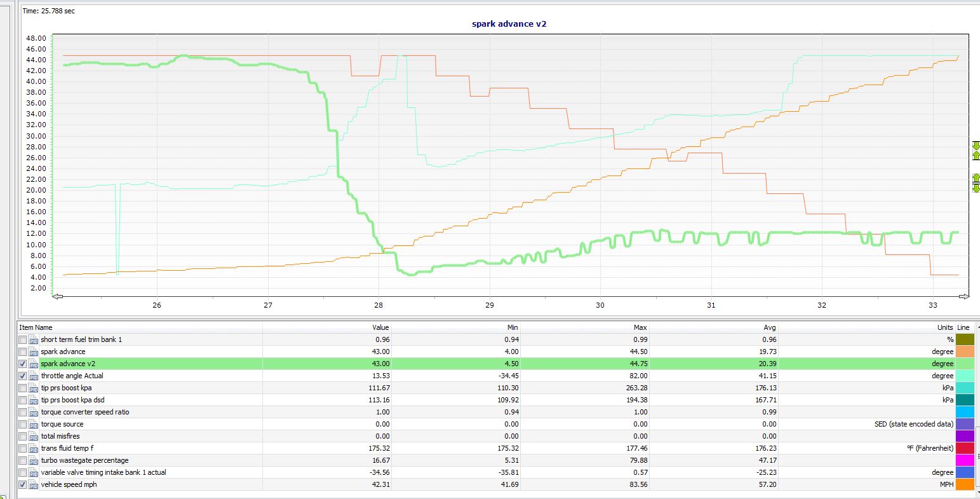Click the PID icon for turbo wastegate percentage
The width and height of the screenshot is (980, 499).
[34, 460]
